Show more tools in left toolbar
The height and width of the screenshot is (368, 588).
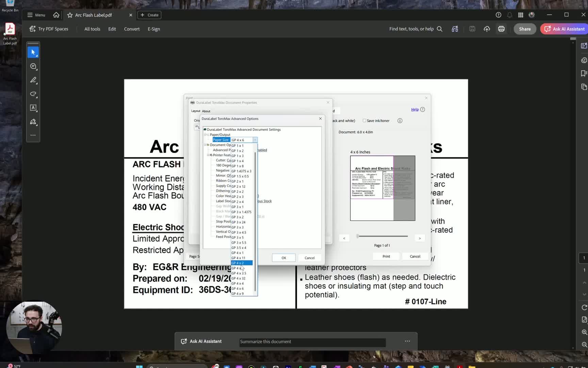pyautogui.click(x=33, y=135)
